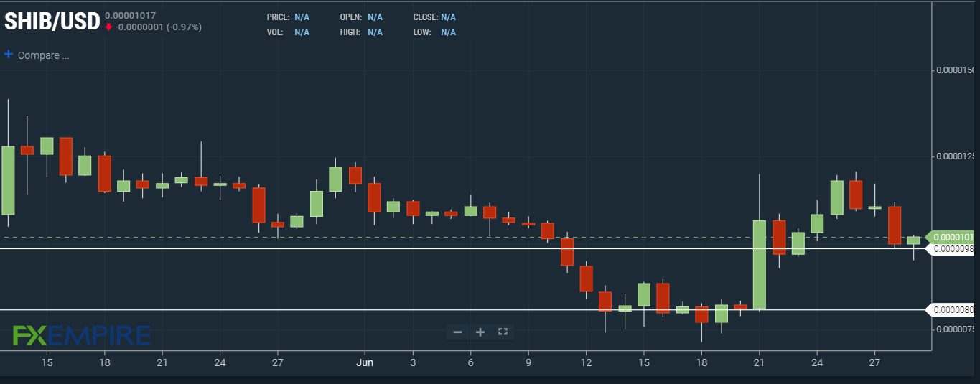This screenshot has height=384, width=980.
Task: Click the tallest green candle above June 21
Action: pos(760,264)
